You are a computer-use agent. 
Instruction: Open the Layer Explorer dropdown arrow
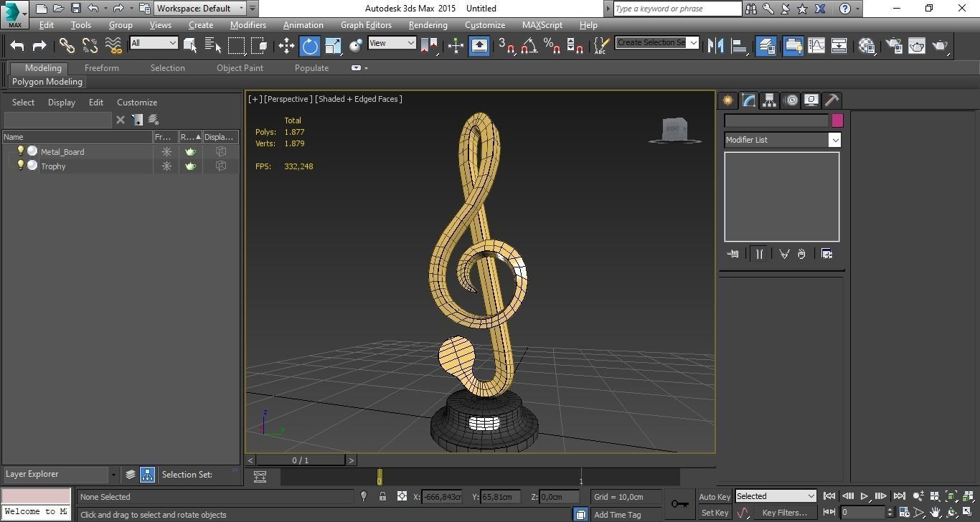coord(113,475)
